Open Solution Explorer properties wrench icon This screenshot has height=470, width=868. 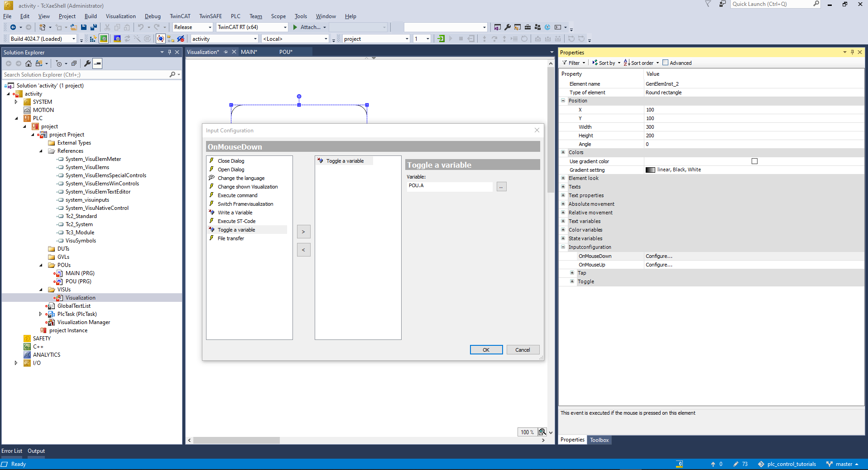(87, 63)
